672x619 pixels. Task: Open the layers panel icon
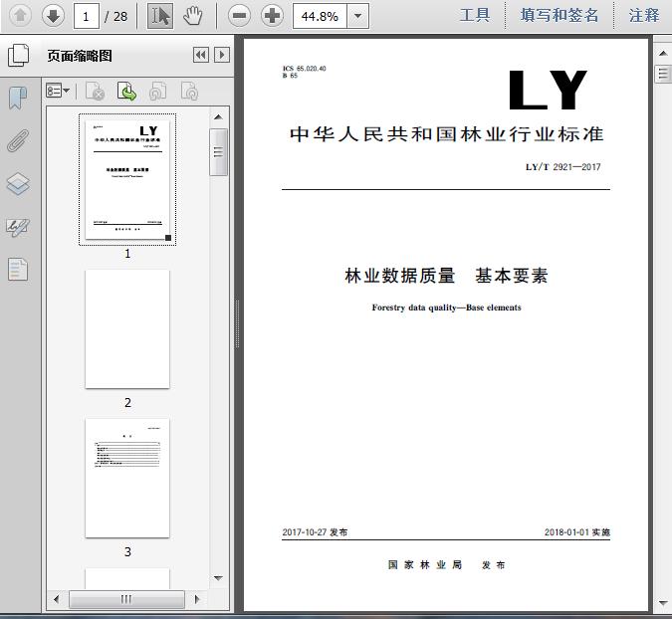point(18,184)
